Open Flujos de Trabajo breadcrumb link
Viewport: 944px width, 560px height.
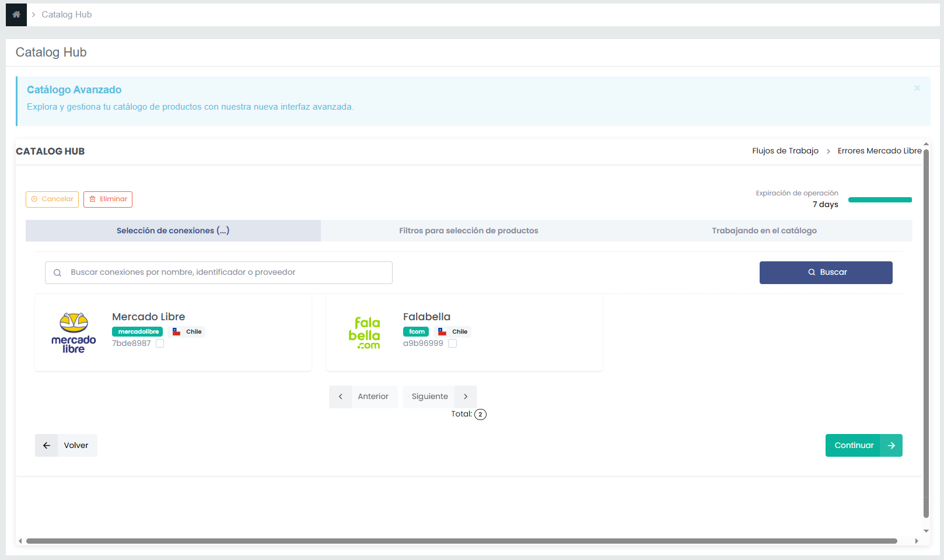click(x=785, y=151)
